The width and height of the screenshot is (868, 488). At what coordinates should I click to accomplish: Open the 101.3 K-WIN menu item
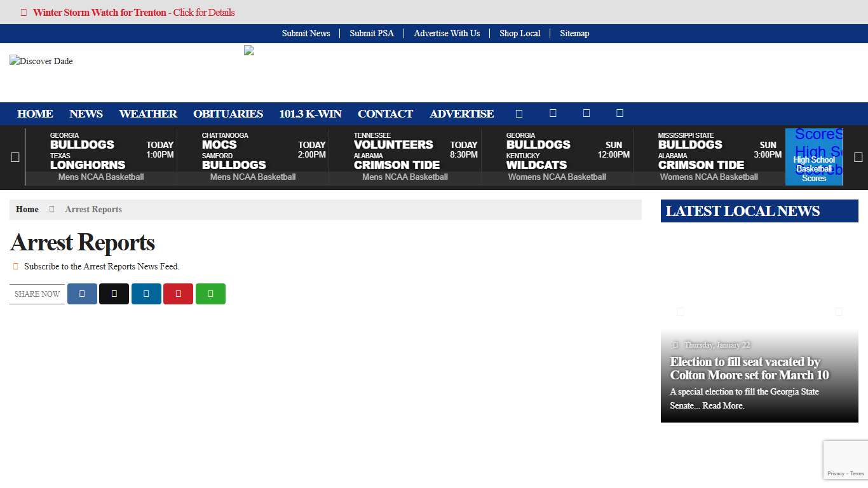point(310,114)
